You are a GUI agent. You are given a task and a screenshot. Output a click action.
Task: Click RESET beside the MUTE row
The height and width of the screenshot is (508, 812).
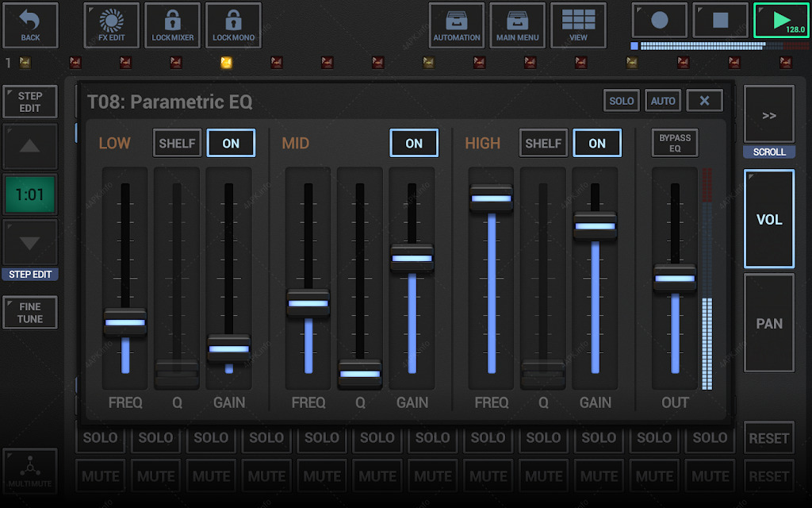769,476
